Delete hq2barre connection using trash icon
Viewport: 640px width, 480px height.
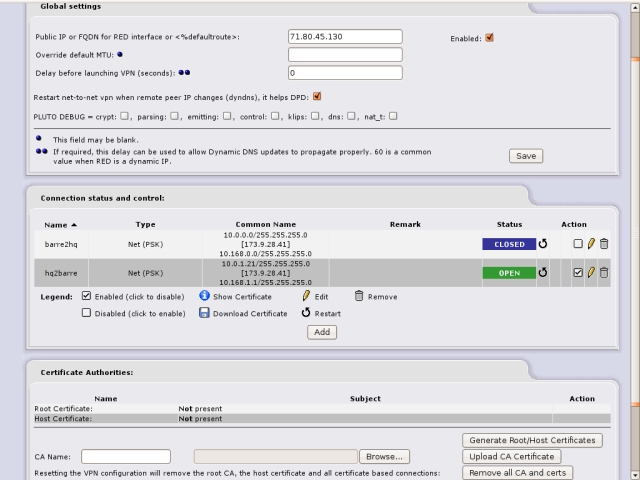click(603, 272)
